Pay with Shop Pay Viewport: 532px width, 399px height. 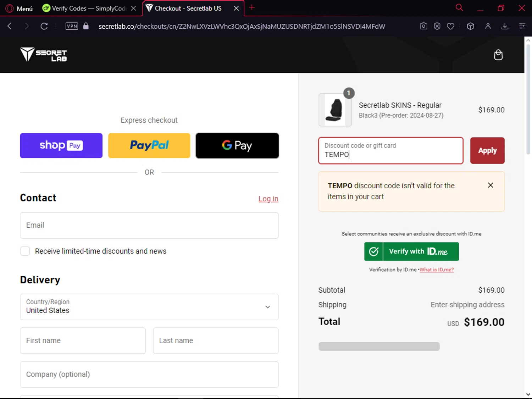coord(61,145)
